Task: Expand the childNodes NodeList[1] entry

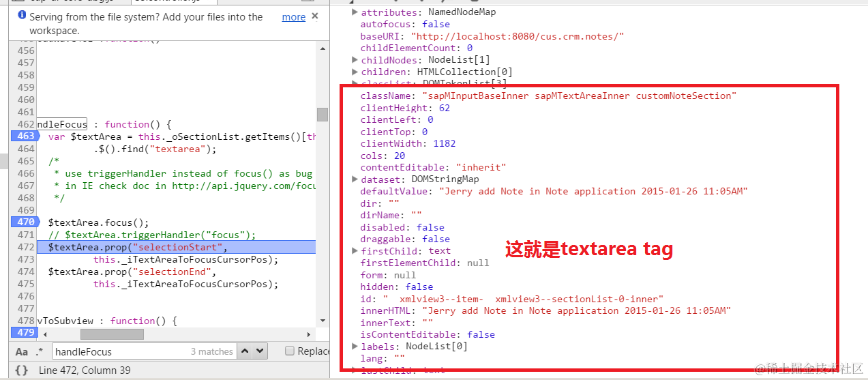Action: pos(355,60)
